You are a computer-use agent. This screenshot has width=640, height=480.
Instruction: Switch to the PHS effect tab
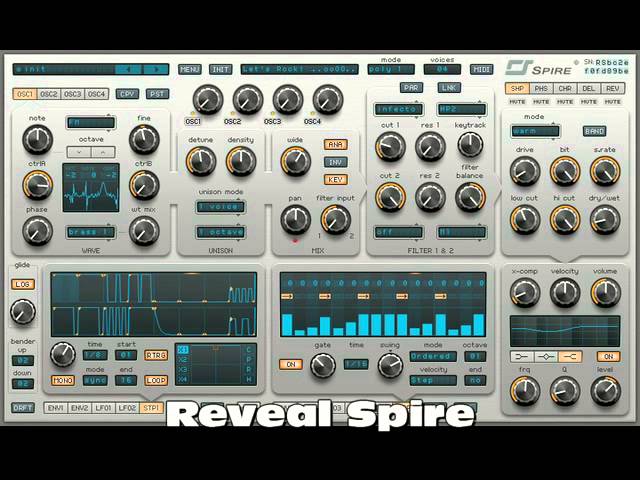pos(541,88)
